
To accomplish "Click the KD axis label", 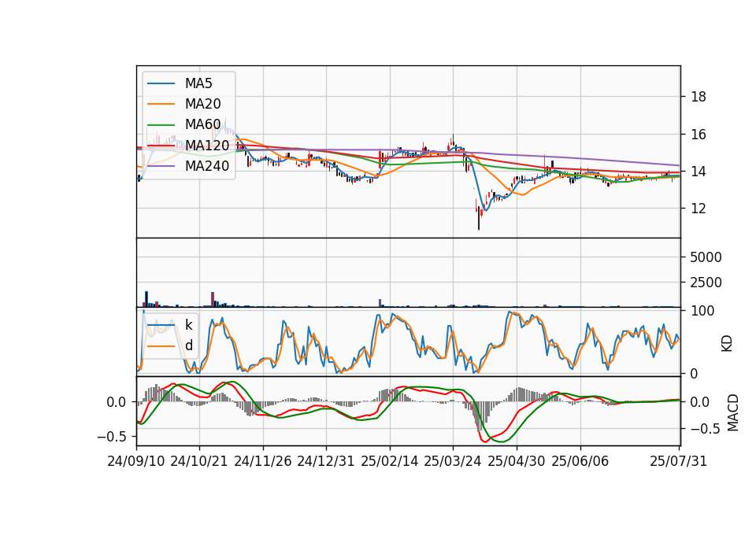I will [x=727, y=343].
